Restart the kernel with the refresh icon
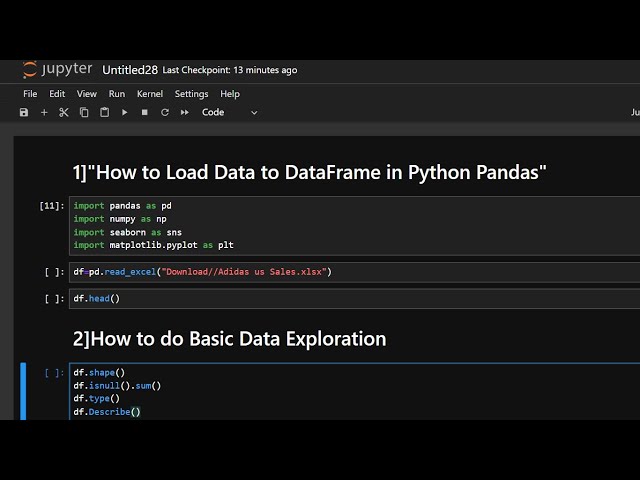 164,112
